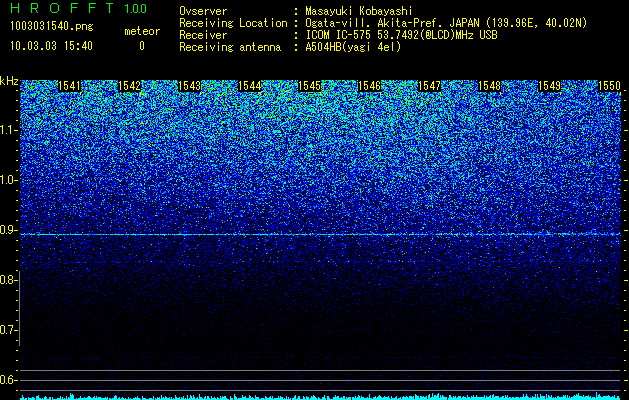Click the 1.0 frequency axis label
The image size is (629, 400).
pyautogui.click(x=8, y=180)
